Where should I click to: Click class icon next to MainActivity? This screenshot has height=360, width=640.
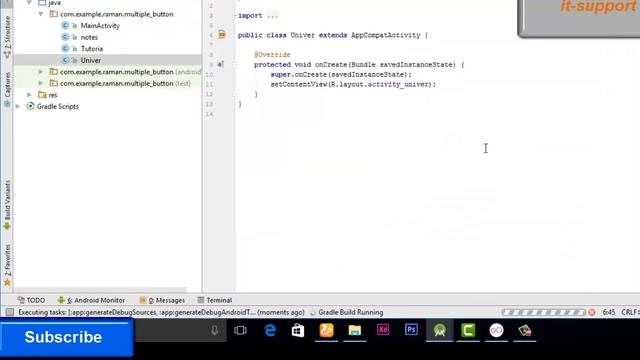pyautogui.click(x=65, y=25)
